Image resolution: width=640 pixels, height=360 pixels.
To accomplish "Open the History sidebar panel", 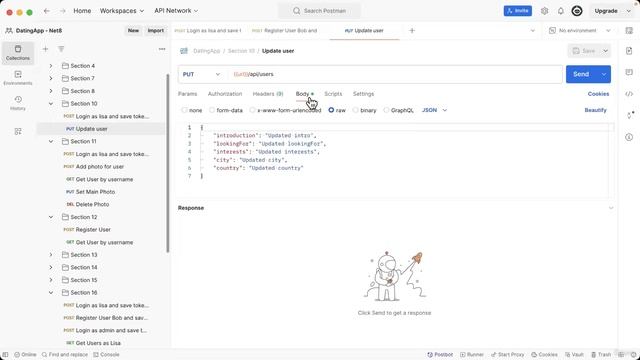I will click(x=18, y=103).
